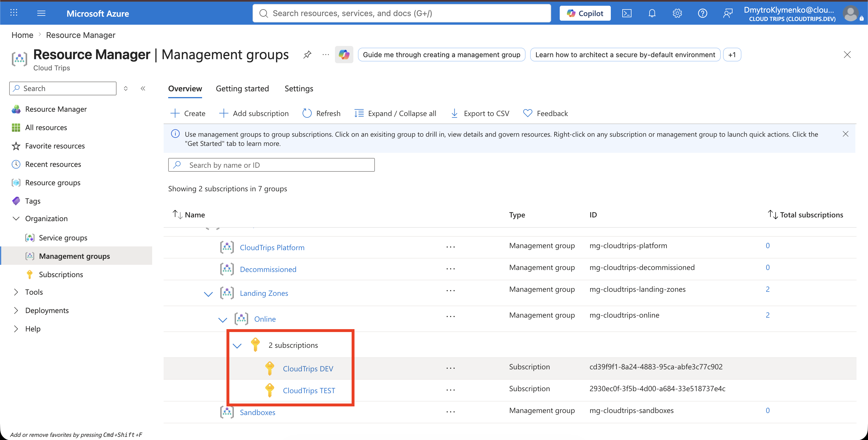
Task: Focus the top Search resources, services, and docs field
Action: pos(402,13)
